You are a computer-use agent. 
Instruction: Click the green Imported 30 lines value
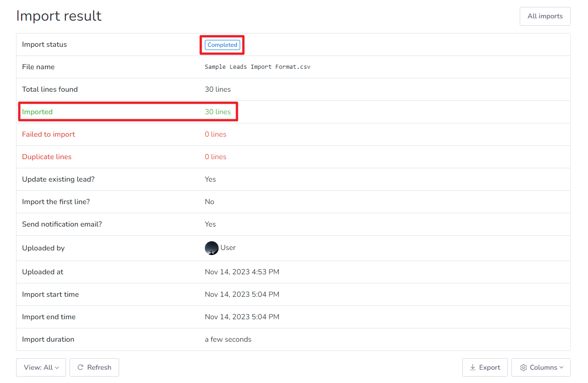pos(218,112)
